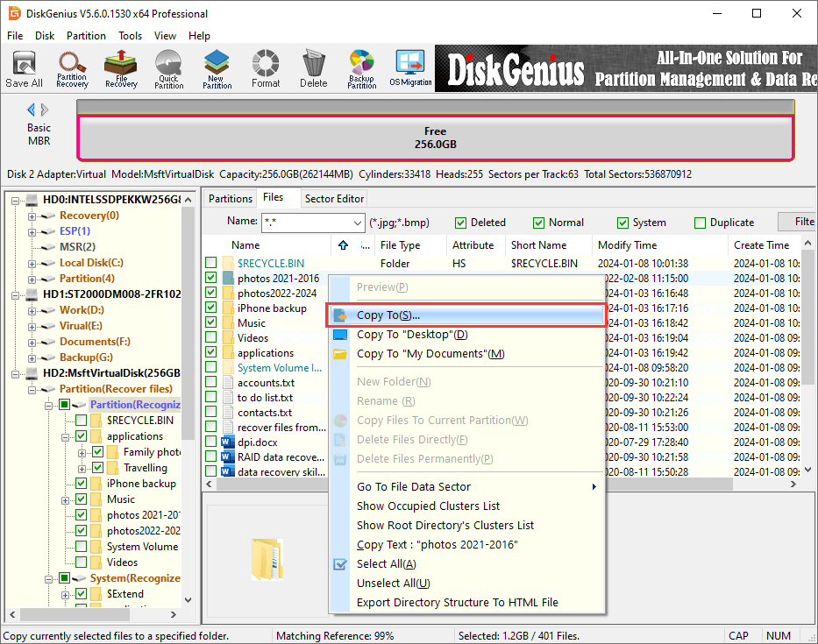Expand the Local Disk(C:) tree node
818x644 pixels.
click(32, 264)
